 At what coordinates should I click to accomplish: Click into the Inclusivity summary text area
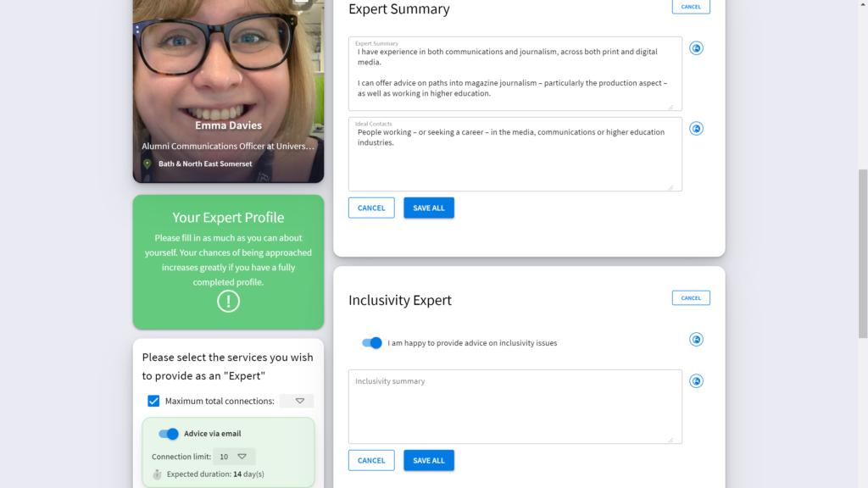(x=515, y=407)
